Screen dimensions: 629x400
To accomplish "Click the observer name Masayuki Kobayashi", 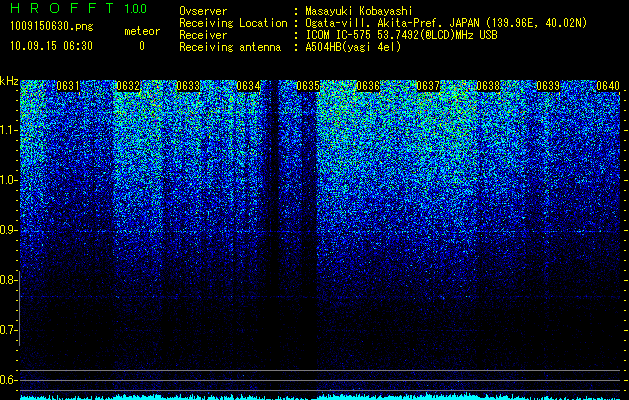I will [359, 11].
